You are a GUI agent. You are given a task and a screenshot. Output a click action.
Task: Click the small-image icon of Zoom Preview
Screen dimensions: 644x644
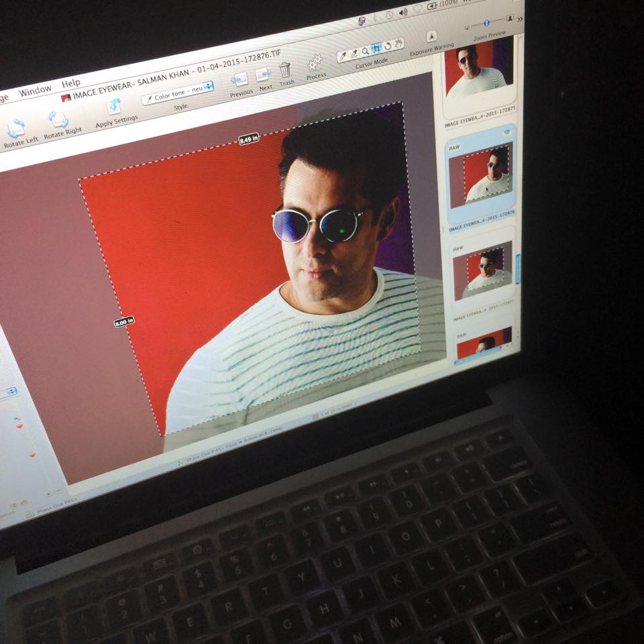coord(467,28)
